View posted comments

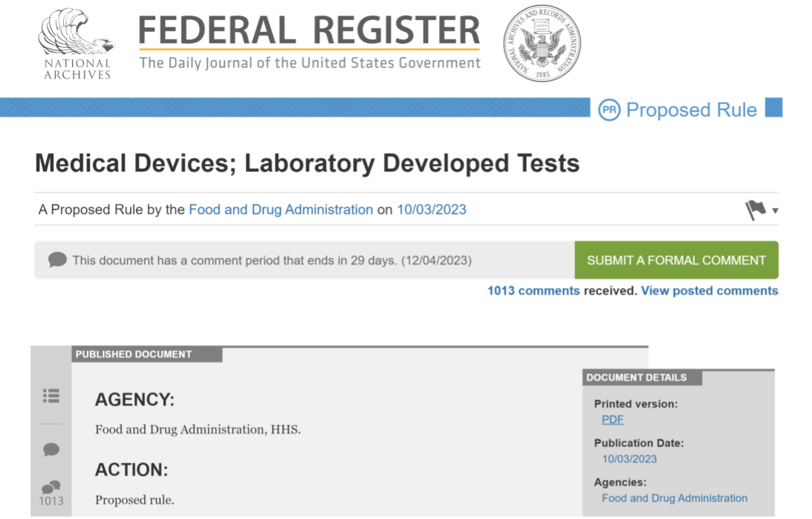(709, 291)
